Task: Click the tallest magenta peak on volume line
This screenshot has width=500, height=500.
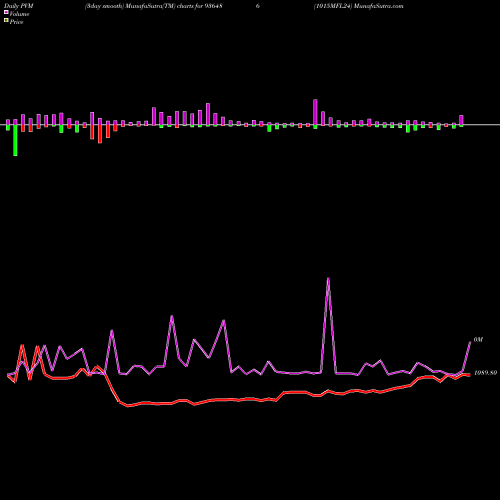Action: pos(328,279)
